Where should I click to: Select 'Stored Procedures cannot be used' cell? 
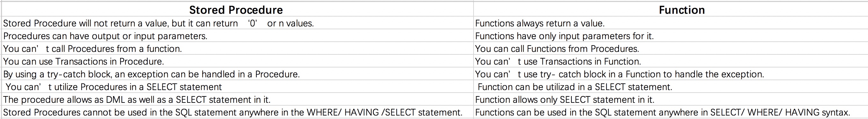pyautogui.click(x=237, y=112)
